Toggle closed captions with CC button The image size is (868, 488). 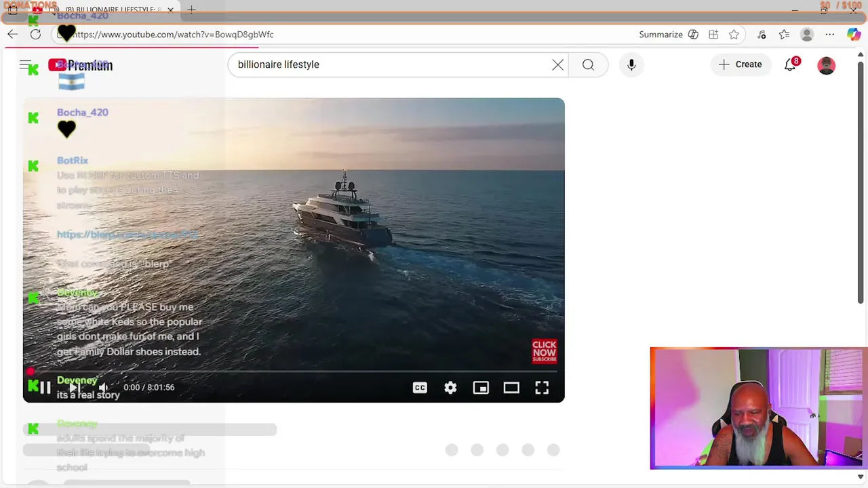coord(420,388)
